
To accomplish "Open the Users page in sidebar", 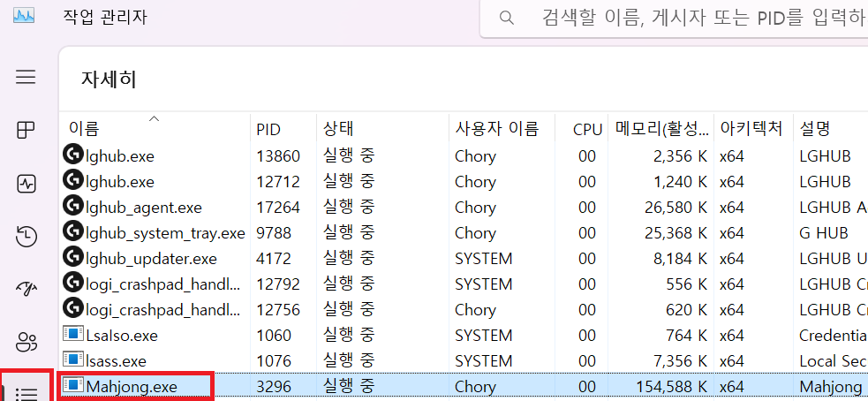I will [x=26, y=342].
